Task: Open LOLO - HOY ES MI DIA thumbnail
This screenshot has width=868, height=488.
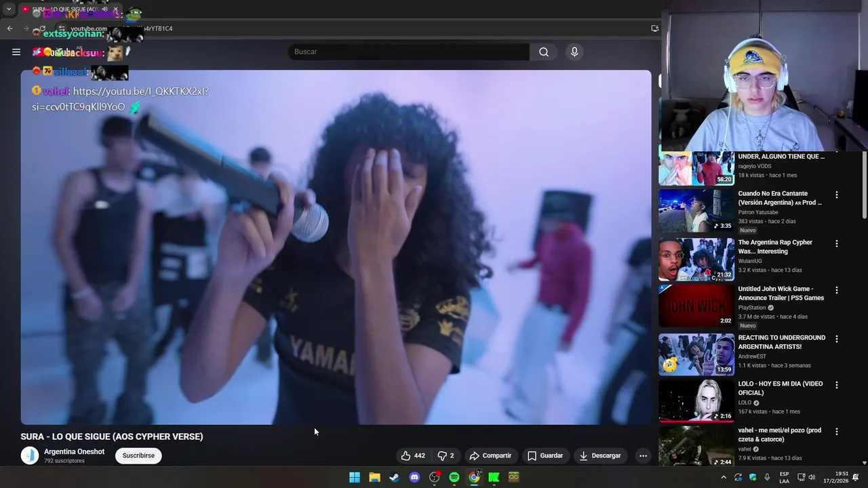Action: pos(696,401)
